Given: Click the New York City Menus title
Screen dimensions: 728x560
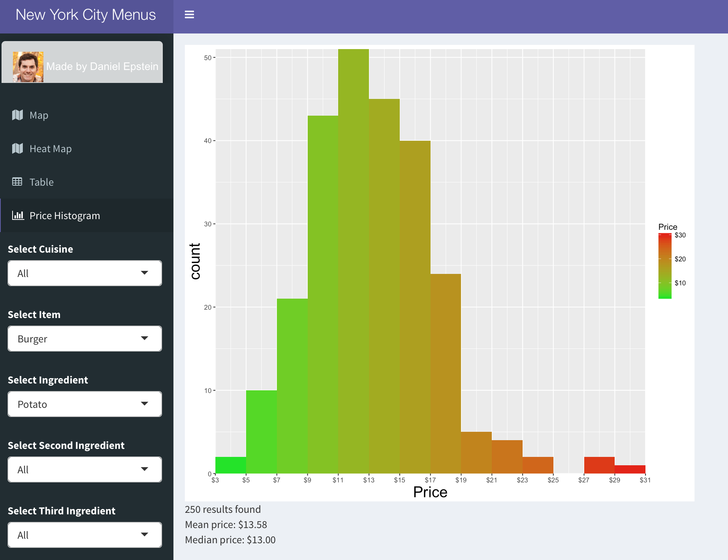Looking at the screenshot, I should click(x=86, y=15).
